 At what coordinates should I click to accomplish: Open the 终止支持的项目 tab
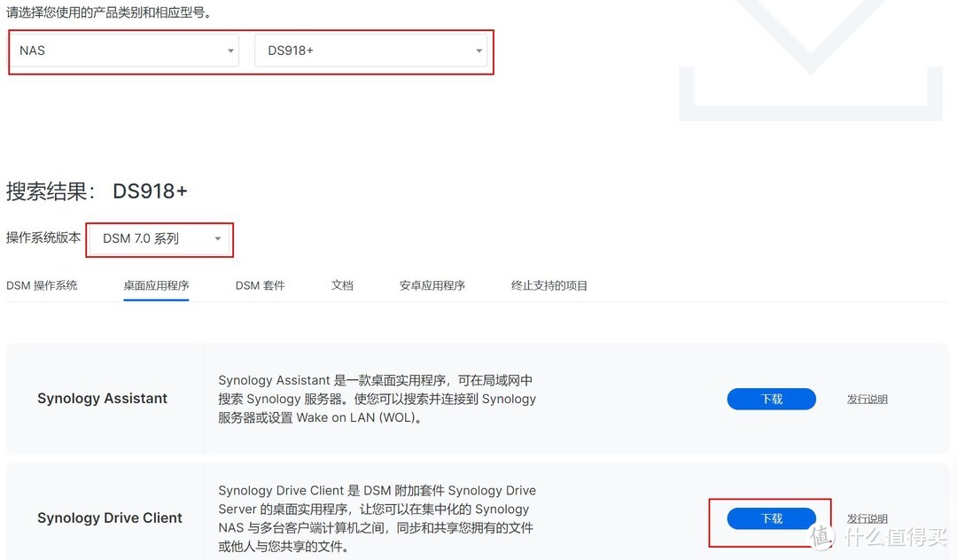click(549, 285)
